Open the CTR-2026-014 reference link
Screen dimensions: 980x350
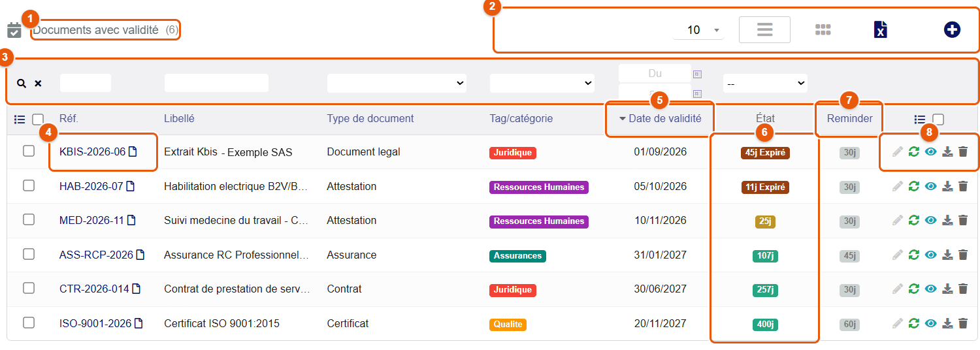click(x=94, y=289)
